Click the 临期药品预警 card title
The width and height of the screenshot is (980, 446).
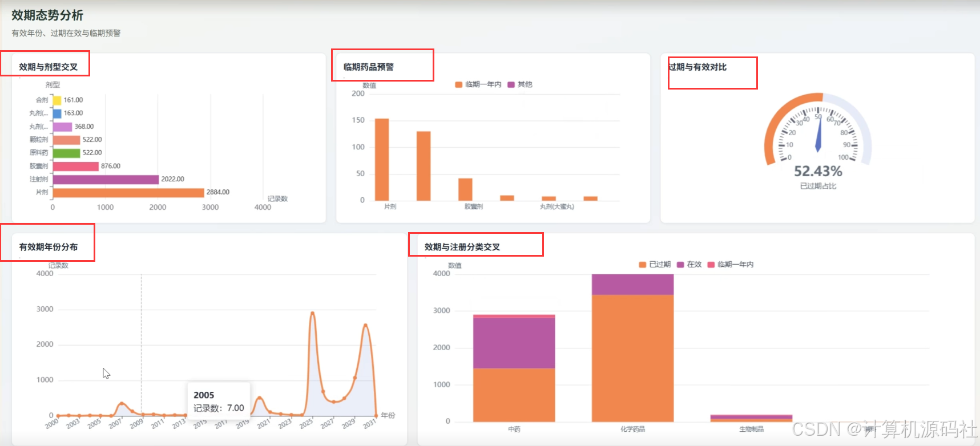click(369, 67)
